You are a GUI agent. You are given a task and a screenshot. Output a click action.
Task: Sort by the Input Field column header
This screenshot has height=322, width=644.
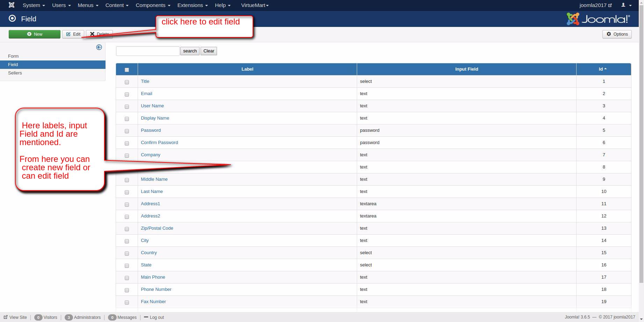coord(466,69)
